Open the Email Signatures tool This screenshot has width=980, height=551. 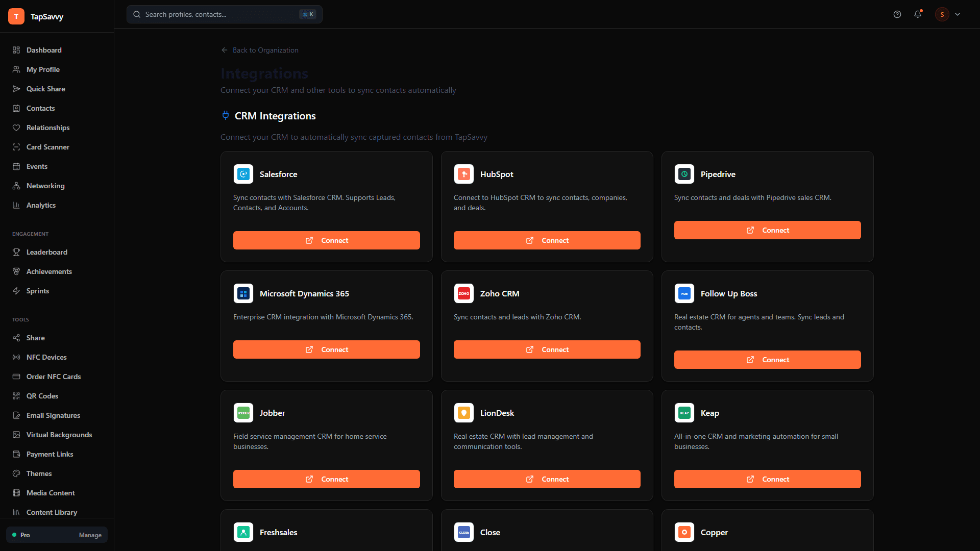53,415
